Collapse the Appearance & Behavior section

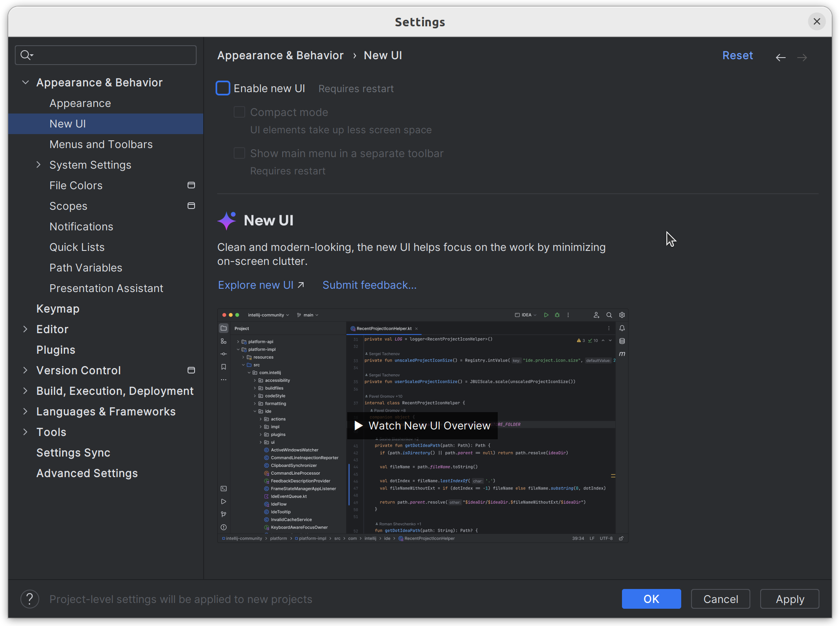coord(26,82)
